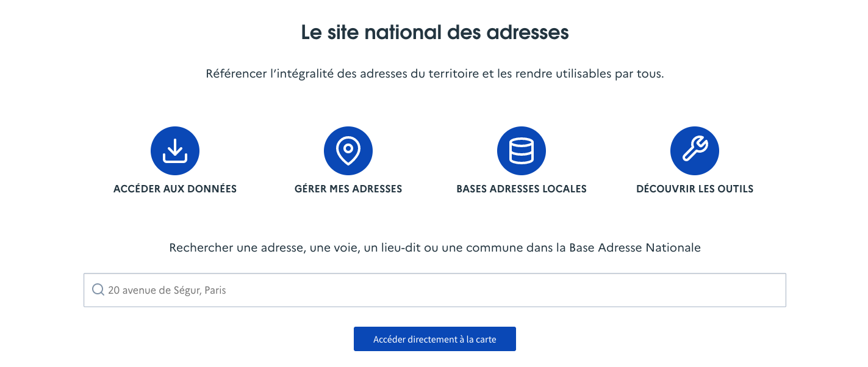Go to GÉRER MES ADRESSES label

(x=348, y=189)
